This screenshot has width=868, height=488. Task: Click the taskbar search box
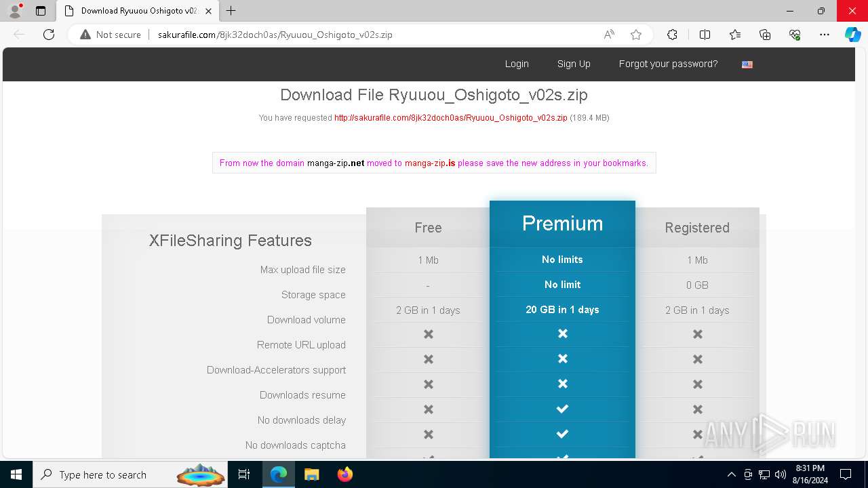pos(132,474)
